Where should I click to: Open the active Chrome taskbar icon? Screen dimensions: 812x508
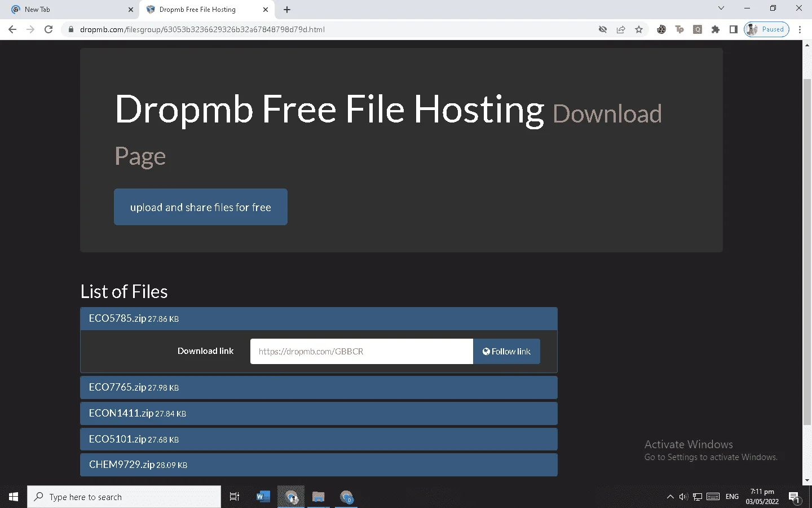pyautogui.click(x=291, y=497)
